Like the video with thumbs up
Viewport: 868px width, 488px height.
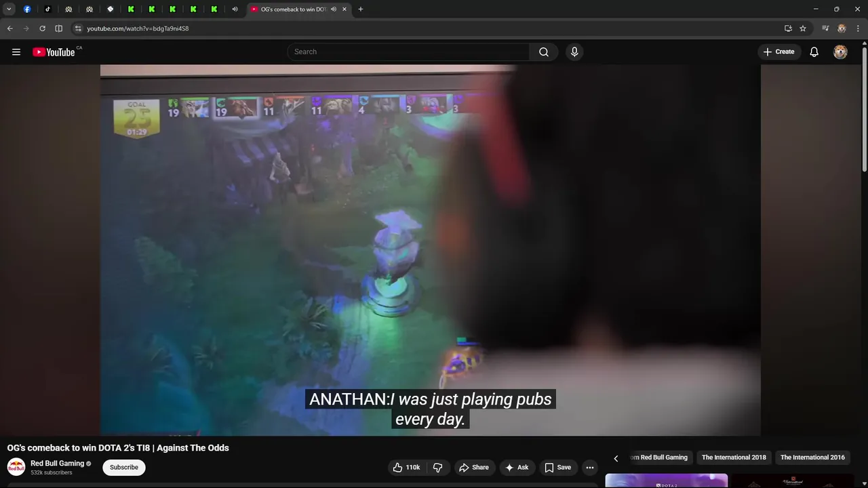click(x=406, y=468)
